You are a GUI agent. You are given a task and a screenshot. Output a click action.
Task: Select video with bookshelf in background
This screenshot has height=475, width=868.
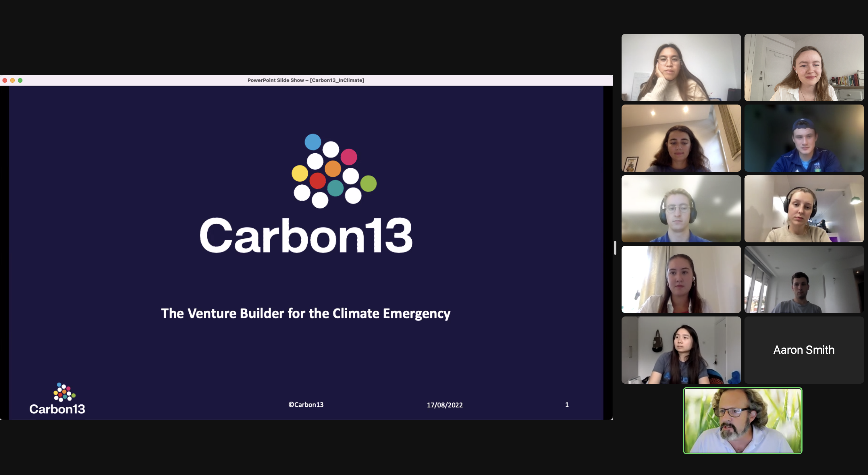(x=804, y=67)
